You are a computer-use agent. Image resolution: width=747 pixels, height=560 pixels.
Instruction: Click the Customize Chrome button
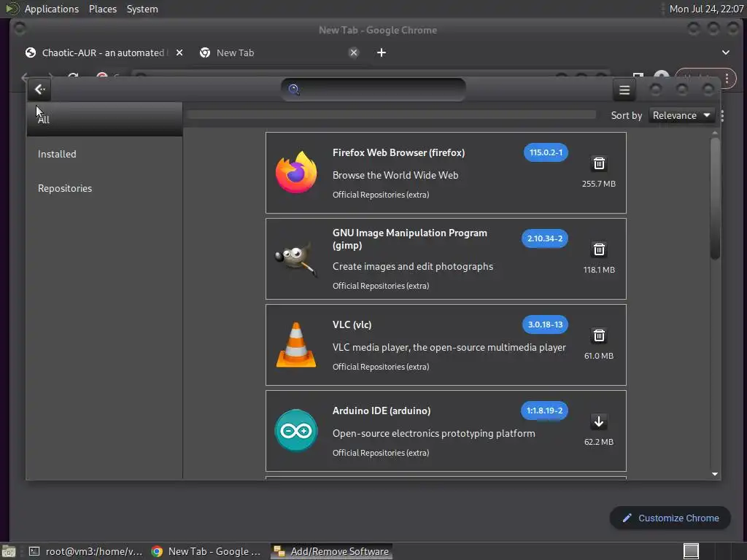670,518
